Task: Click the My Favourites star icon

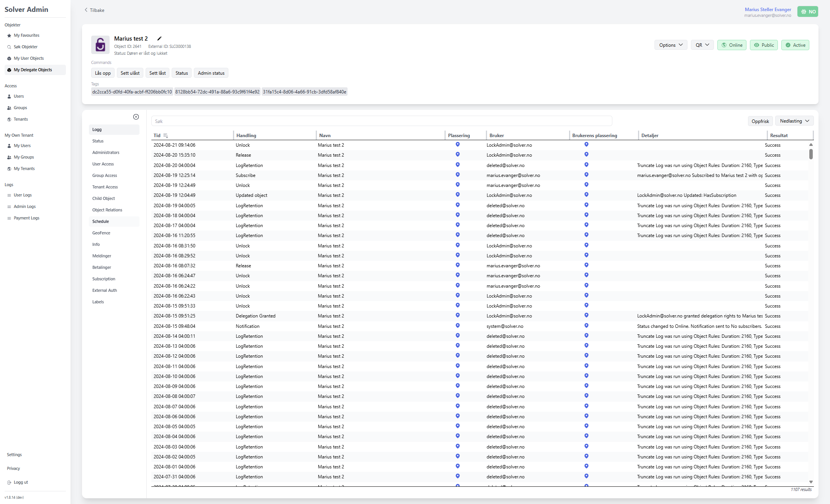Action: pos(9,36)
